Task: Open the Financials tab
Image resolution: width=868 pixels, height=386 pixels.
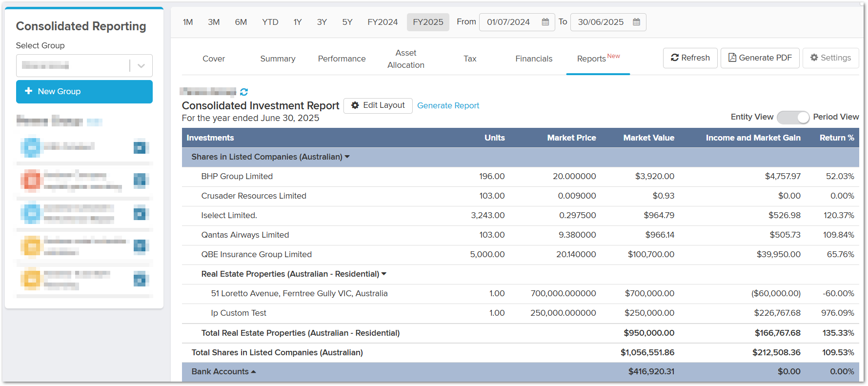Action: coord(534,59)
